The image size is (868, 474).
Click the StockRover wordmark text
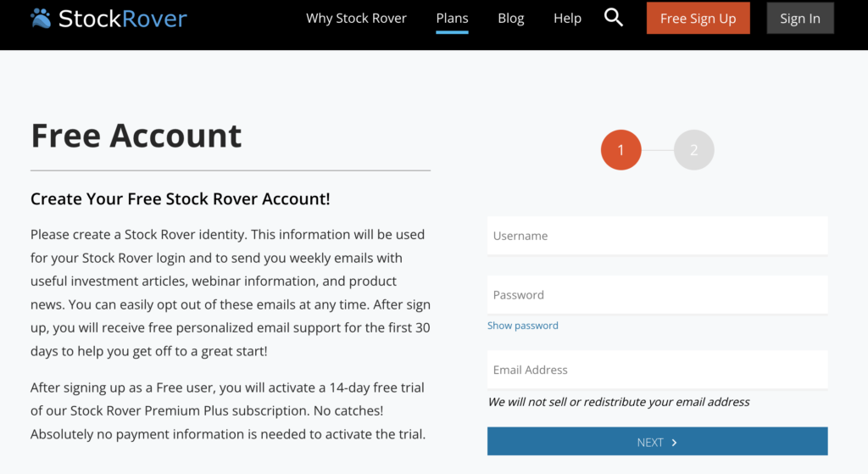point(123,19)
